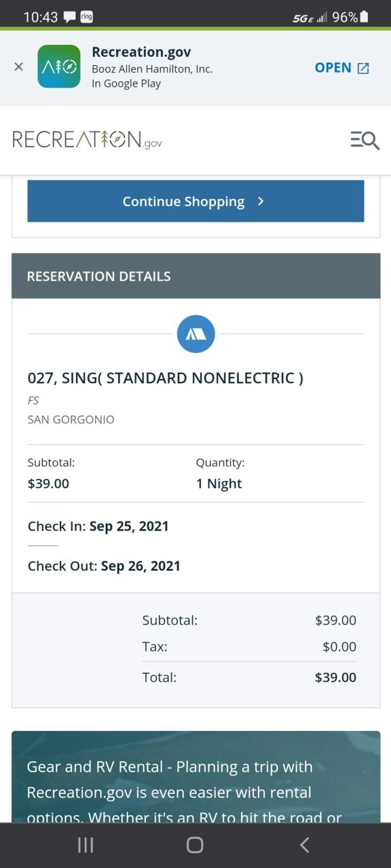The height and width of the screenshot is (868, 391).
Task: Dismiss the app install banner
Action: (18, 67)
